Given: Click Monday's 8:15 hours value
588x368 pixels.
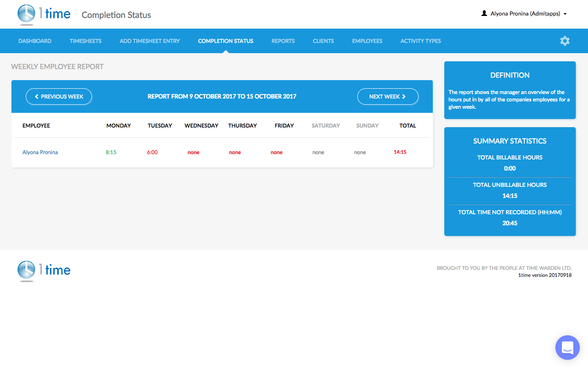Looking at the screenshot, I should tap(111, 152).
